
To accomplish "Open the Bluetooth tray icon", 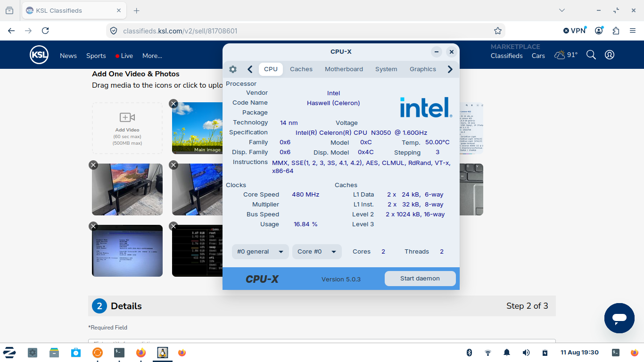I will [469, 353].
